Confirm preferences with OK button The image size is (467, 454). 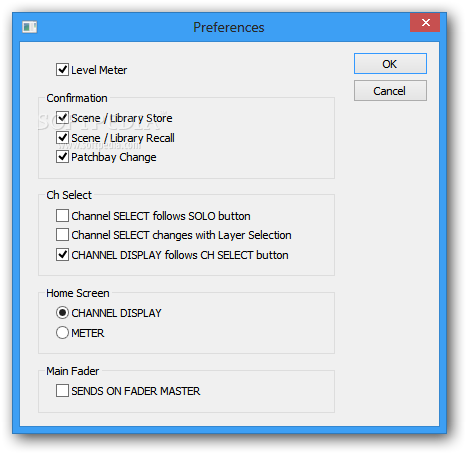tap(390, 64)
